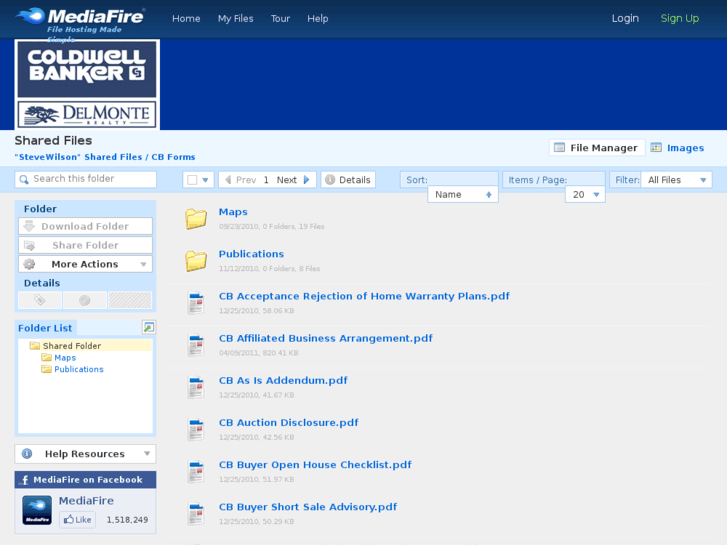Open the Maps folder icon
Viewport: 727px width, 545px height.
[196, 218]
